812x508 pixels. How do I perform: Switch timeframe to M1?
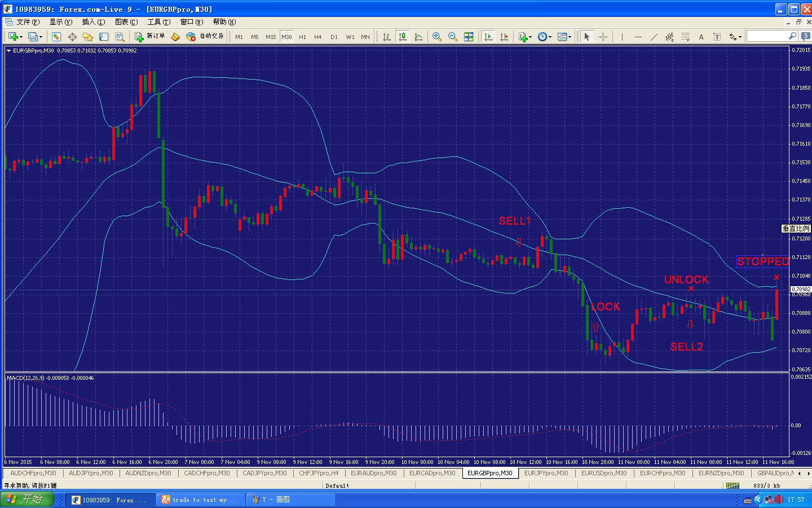pyautogui.click(x=239, y=37)
